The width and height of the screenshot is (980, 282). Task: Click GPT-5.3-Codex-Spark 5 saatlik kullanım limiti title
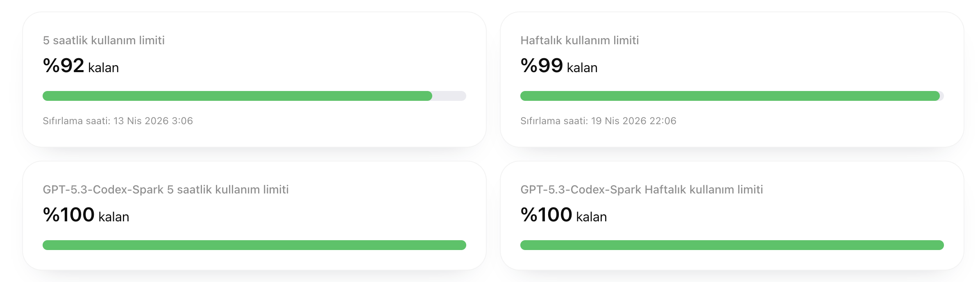(x=166, y=189)
